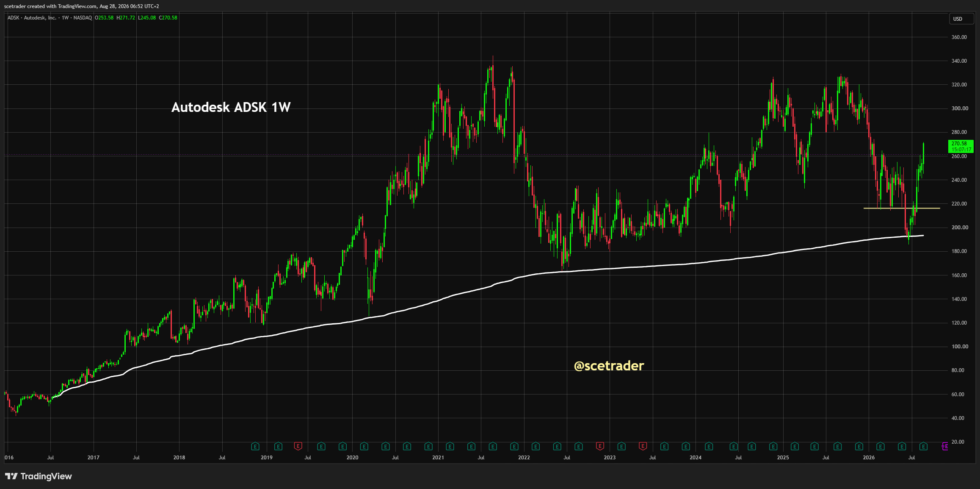This screenshot has width=980, height=489.
Task: Click the 280.00 price axis label
Action: (959, 132)
